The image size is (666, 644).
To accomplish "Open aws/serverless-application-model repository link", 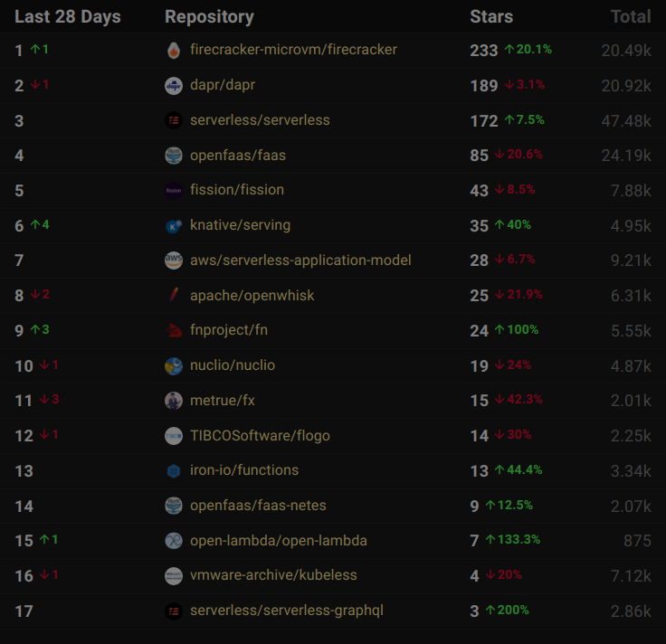I will point(300,260).
